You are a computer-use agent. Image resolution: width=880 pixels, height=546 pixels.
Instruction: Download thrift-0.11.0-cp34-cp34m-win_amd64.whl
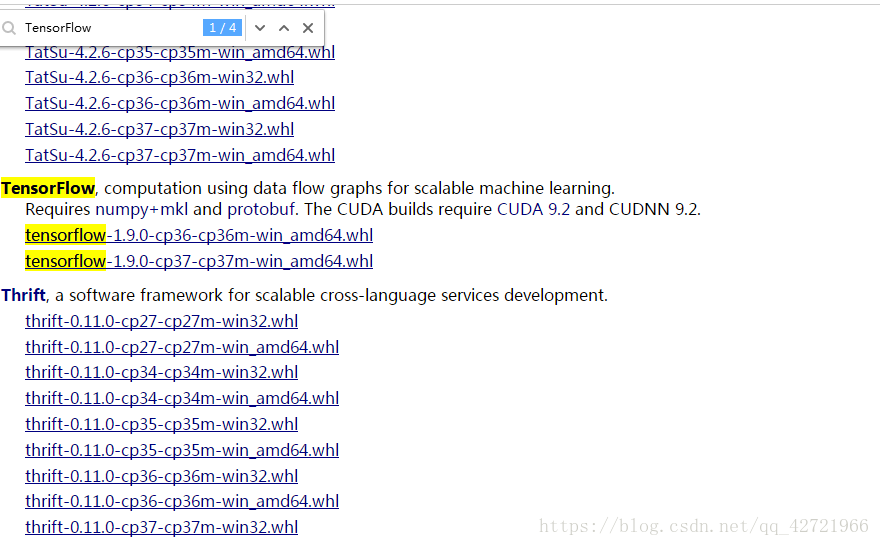coord(182,398)
